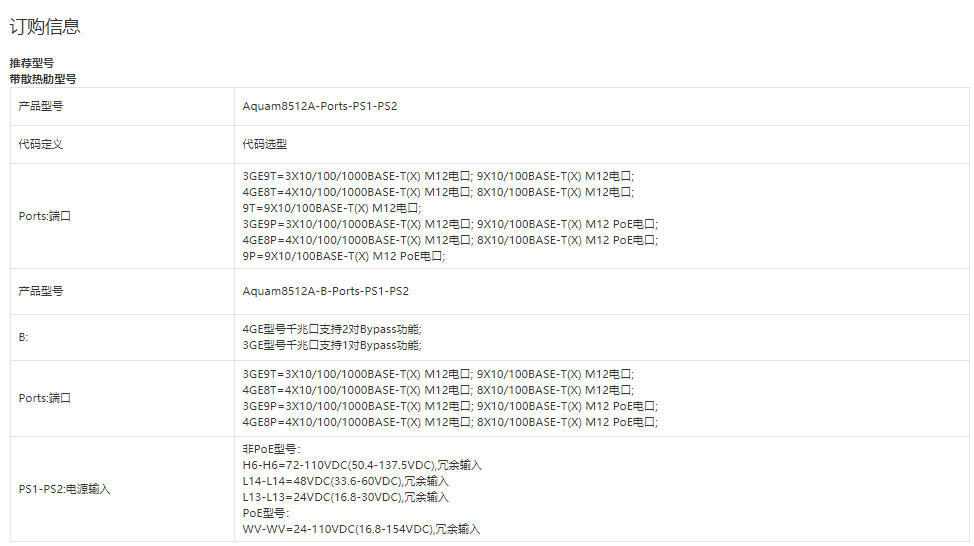Click the WV-WV=24-110VDC power option line
The width and height of the screenshot is (974, 546).
(361, 529)
